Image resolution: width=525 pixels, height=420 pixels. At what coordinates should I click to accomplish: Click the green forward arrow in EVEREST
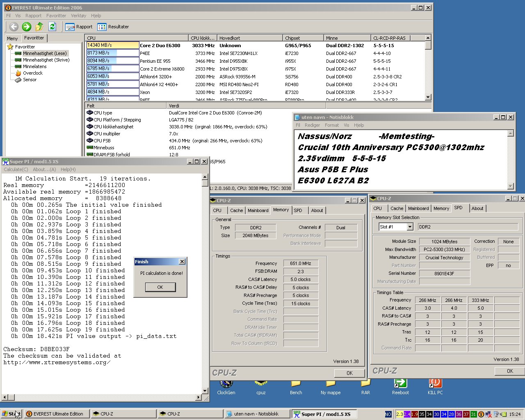27,27
